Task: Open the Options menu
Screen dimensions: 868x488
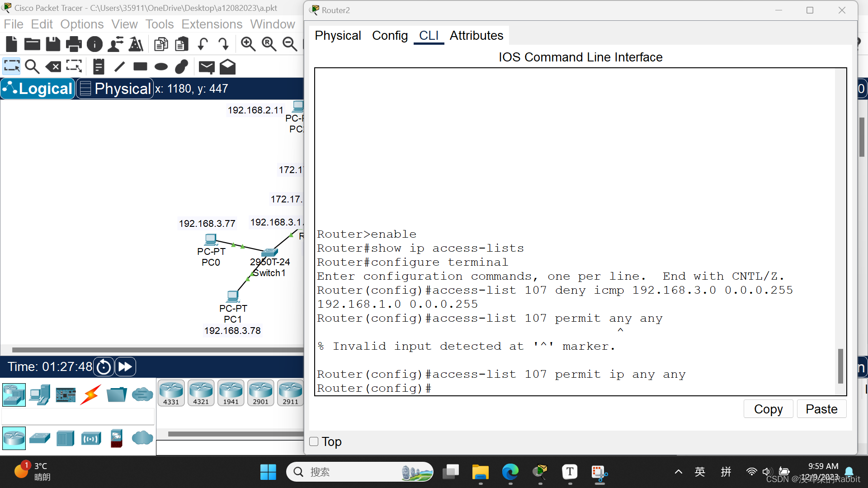Action: tap(82, 24)
